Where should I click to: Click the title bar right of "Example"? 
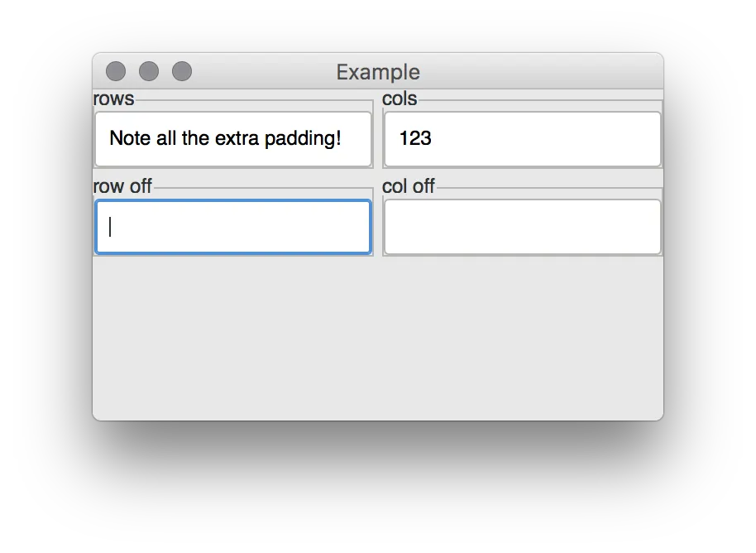click(538, 72)
